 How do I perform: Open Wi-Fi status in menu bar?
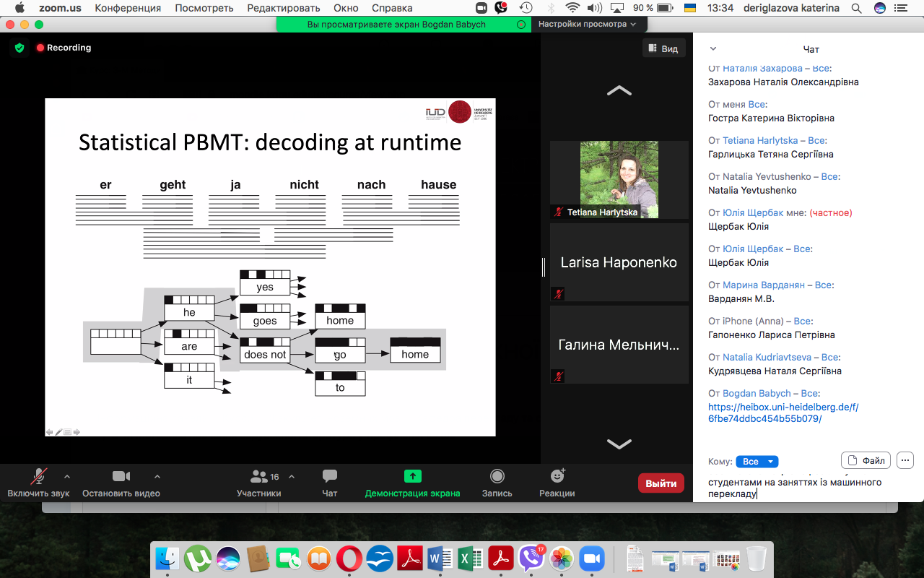572,8
